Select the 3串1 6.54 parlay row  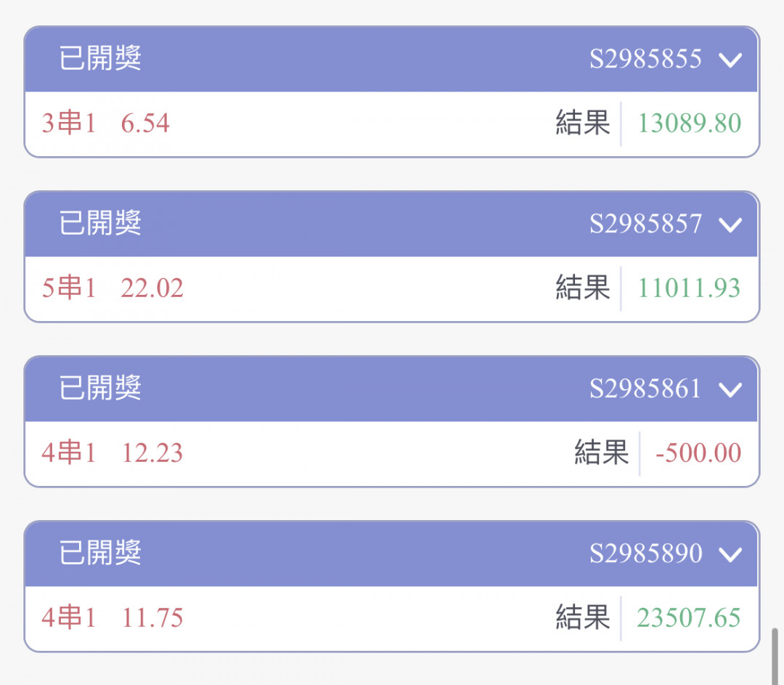pyautogui.click(x=392, y=123)
